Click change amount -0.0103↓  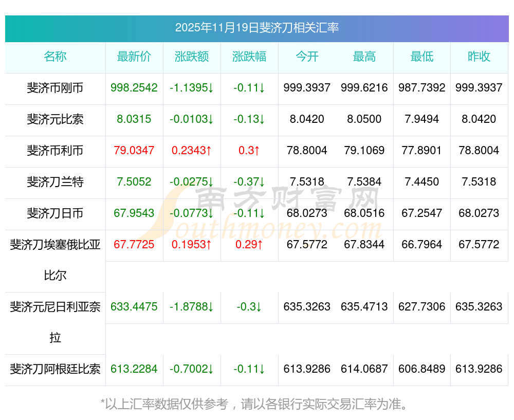tap(192, 119)
